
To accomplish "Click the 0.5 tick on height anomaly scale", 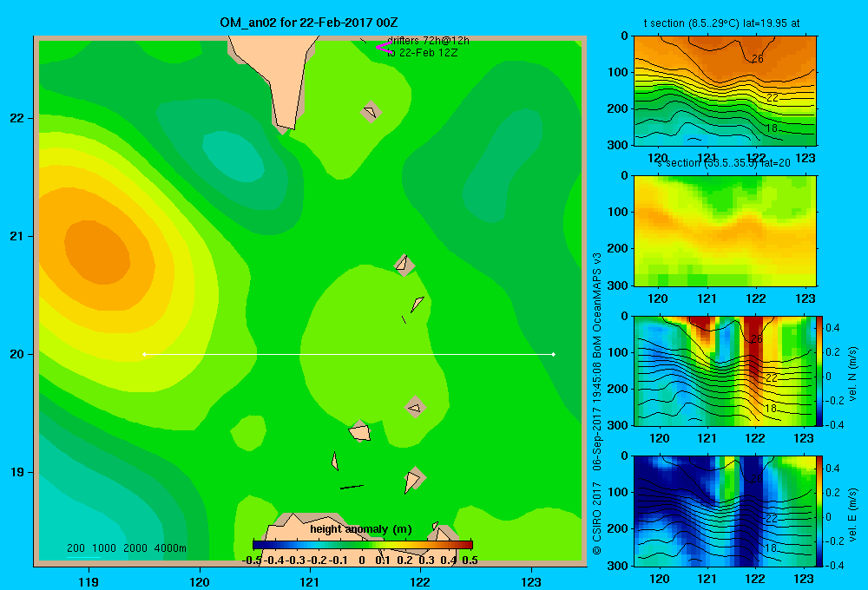I will [x=470, y=560].
